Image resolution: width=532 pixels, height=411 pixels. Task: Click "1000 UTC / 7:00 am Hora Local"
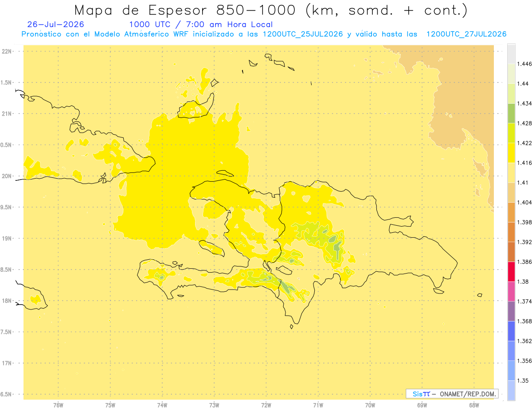[x=201, y=24]
